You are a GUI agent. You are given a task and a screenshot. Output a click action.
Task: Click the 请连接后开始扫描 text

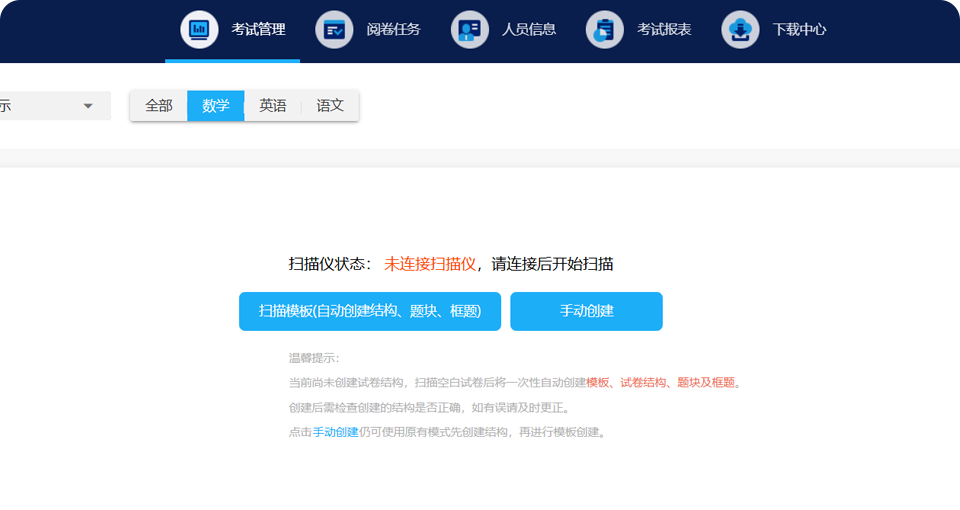552,264
